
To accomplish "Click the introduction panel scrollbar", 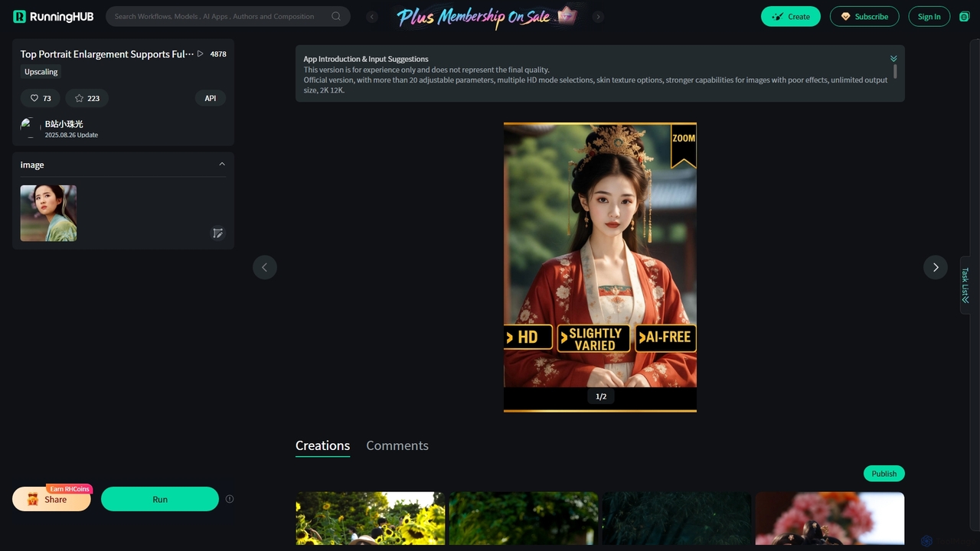I will click(x=895, y=72).
